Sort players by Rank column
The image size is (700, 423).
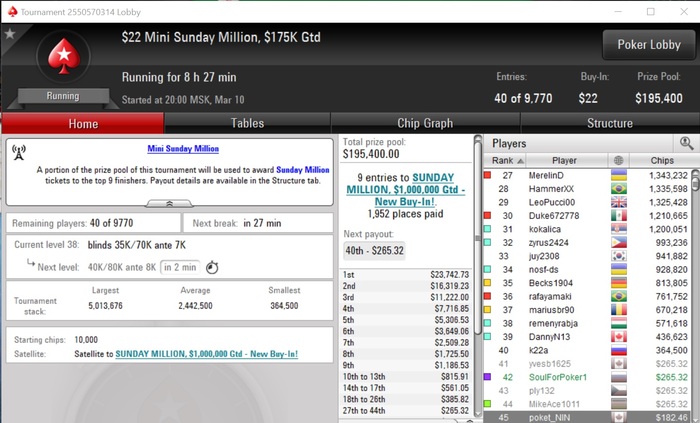[x=505, y=160]
